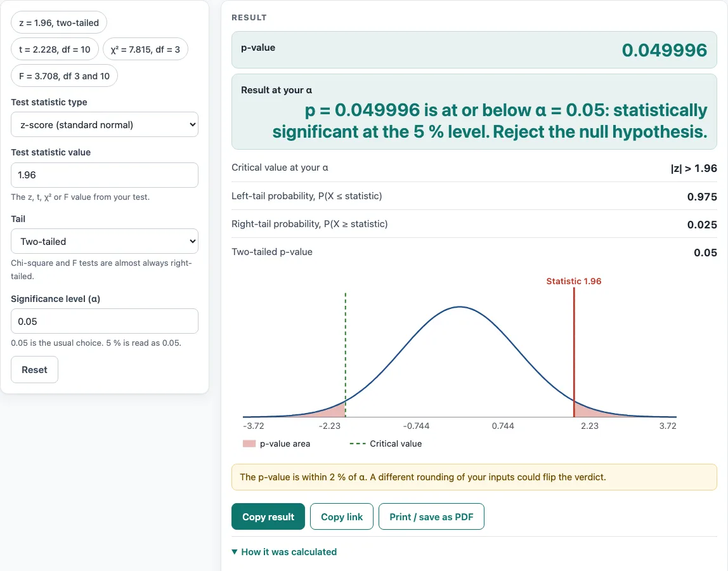The image size is (728, 571).
Task: Select the p-value 0.049996 figure
Action: [665, 50]
